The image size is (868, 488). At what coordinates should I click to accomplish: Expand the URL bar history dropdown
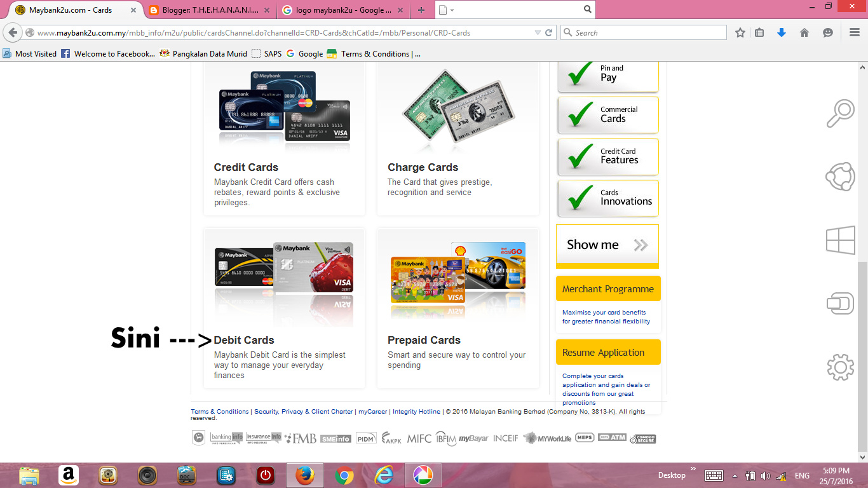[x=538, y=32]
